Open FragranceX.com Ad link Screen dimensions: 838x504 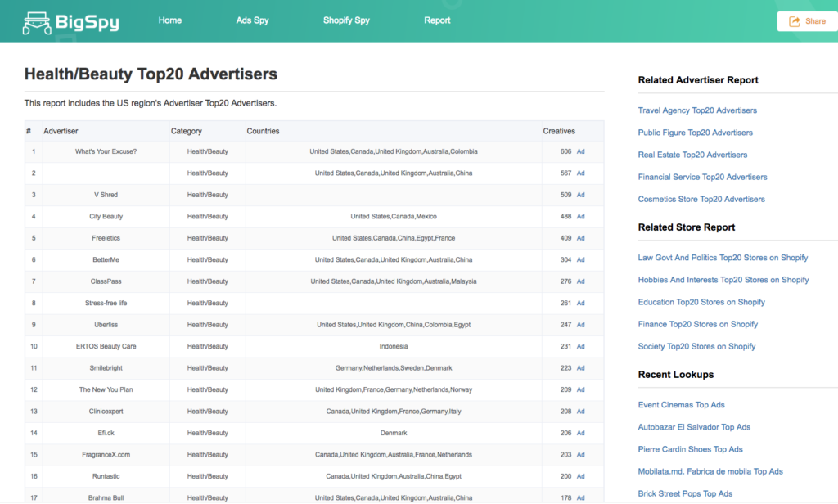click(x=580, y=455)
